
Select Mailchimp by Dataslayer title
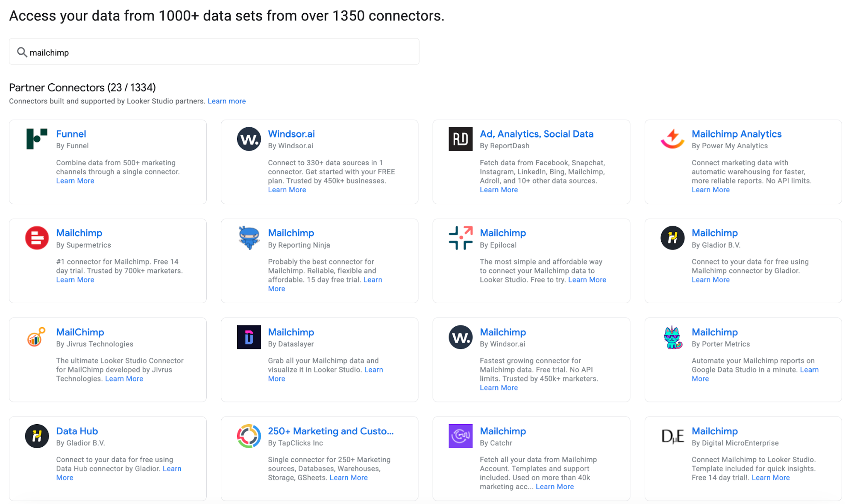(x=291, y=332)
